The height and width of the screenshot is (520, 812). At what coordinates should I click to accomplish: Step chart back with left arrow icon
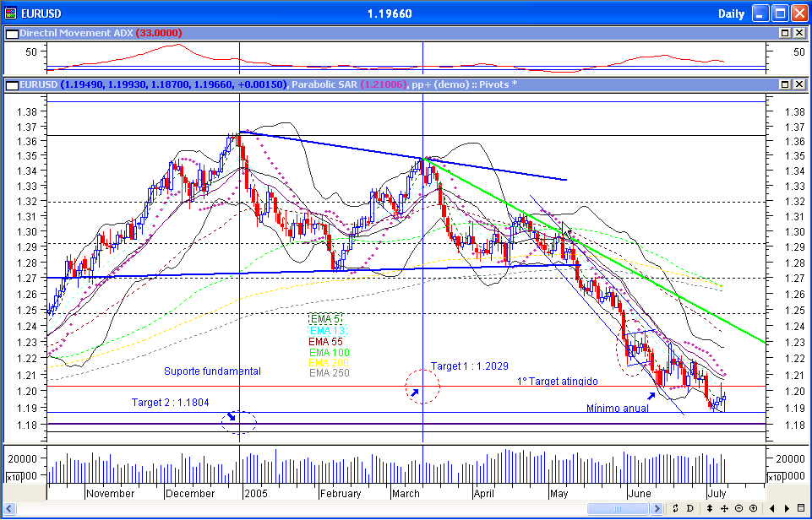(x=772, y=509)
